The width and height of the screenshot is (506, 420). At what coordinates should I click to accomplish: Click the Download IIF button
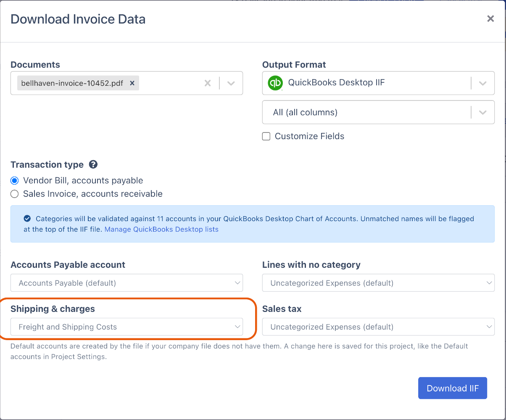[x=453, y=388]
